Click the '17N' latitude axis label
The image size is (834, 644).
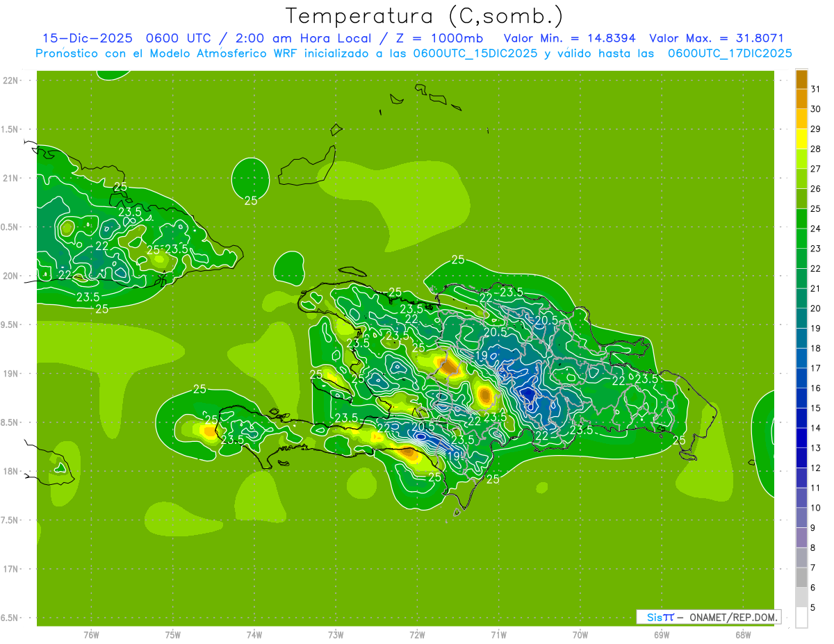coord(10,569)
